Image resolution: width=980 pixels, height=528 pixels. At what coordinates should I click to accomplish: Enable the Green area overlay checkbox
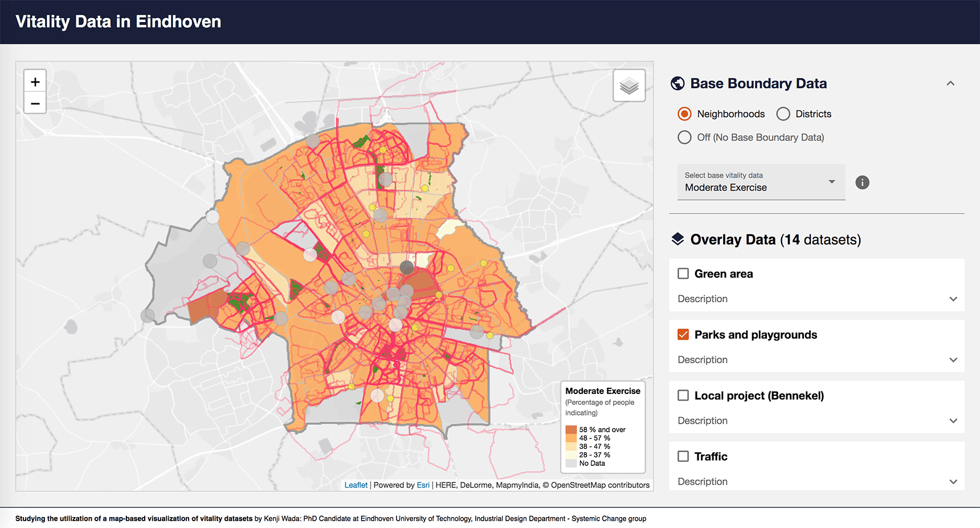pyautogui.click(x=683, y=274)
